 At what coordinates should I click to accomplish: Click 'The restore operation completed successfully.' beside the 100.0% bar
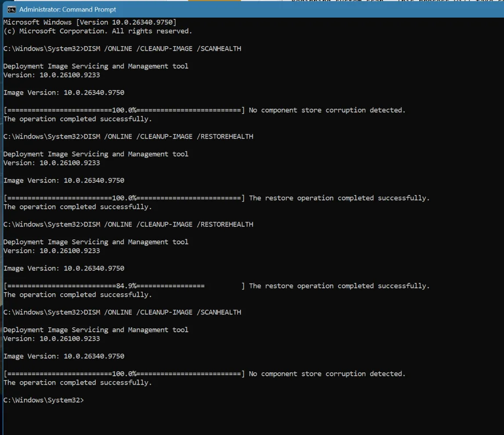339,198
